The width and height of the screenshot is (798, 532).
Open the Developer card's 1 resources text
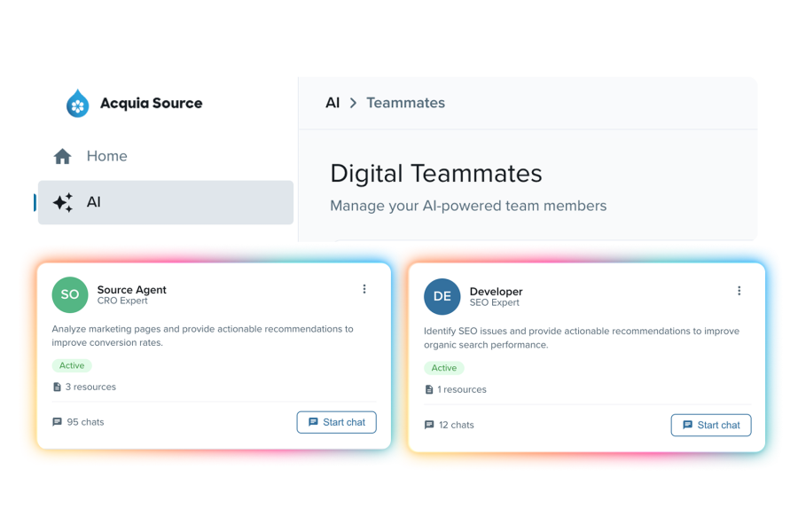tap(461, 389)
